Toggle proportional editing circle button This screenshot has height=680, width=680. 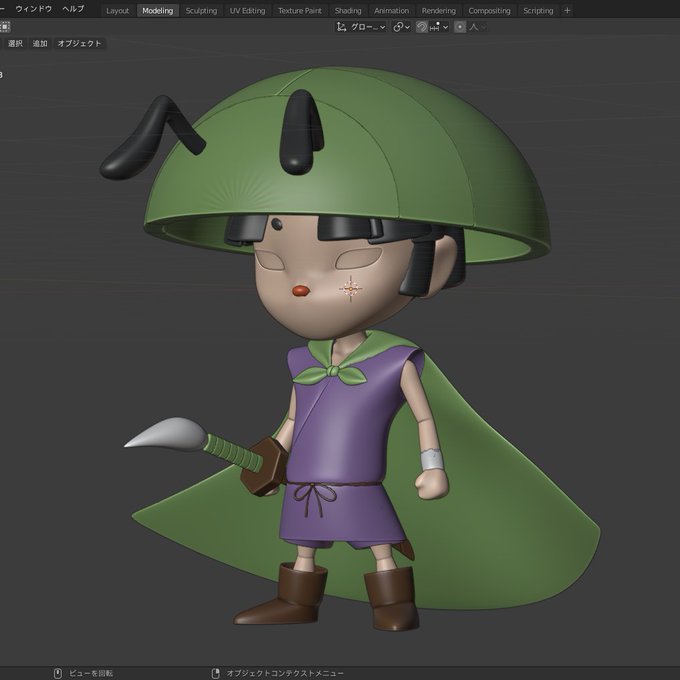pos(460,27)
